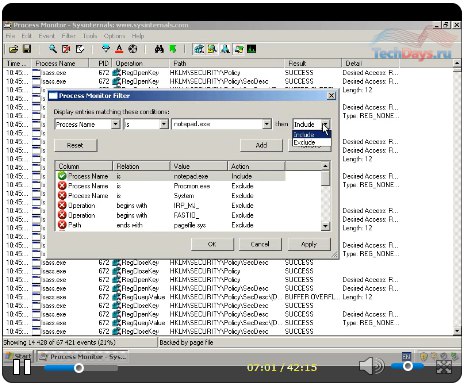Collapse the Include action dropdown arrow
465x386 pixels.
click(x=326, y=124)
